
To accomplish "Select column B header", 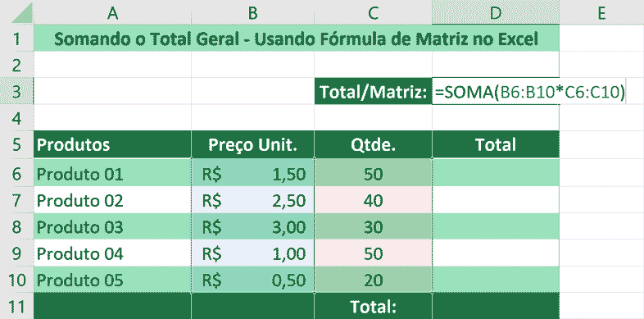I will 252,13.
